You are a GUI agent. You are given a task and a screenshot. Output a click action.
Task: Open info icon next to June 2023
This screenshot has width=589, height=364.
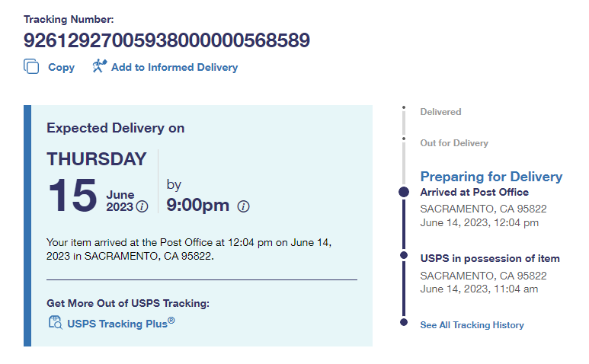pos(142,207)
